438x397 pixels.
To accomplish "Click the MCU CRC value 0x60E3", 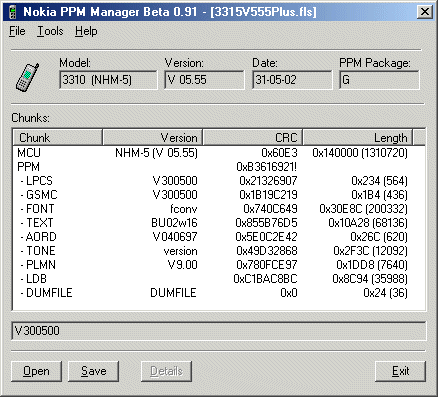I will (279, 153).
